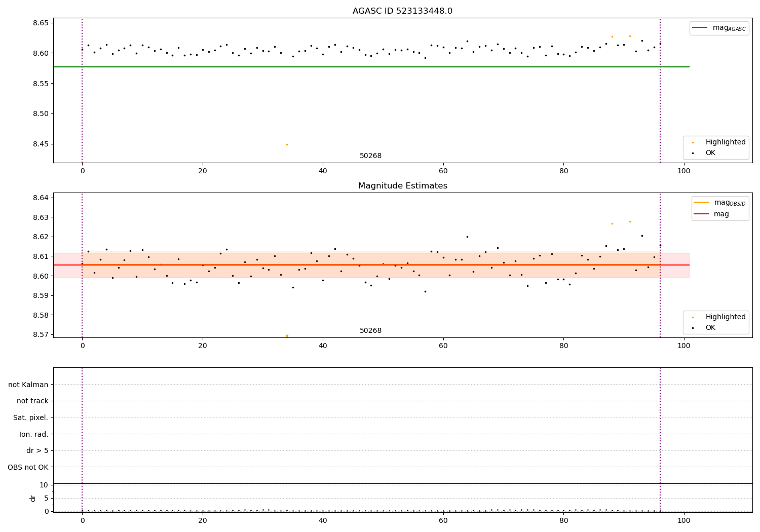Click the '8.55' y-axis tick label
The height and width of the screenshot is (532, 760).
[x=41, y=84]
